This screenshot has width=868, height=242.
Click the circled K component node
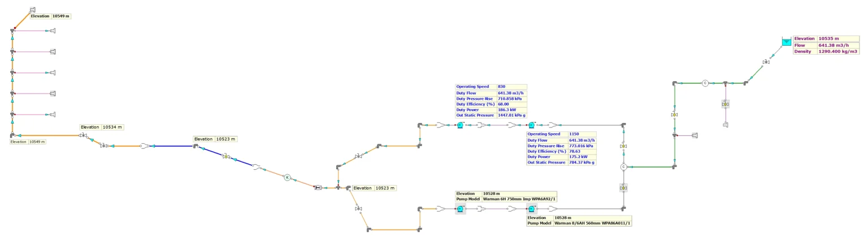point(287,177)
